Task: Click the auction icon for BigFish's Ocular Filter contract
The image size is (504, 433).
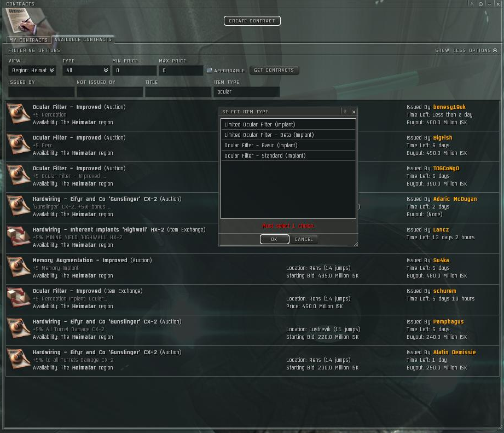Action: 19,144
